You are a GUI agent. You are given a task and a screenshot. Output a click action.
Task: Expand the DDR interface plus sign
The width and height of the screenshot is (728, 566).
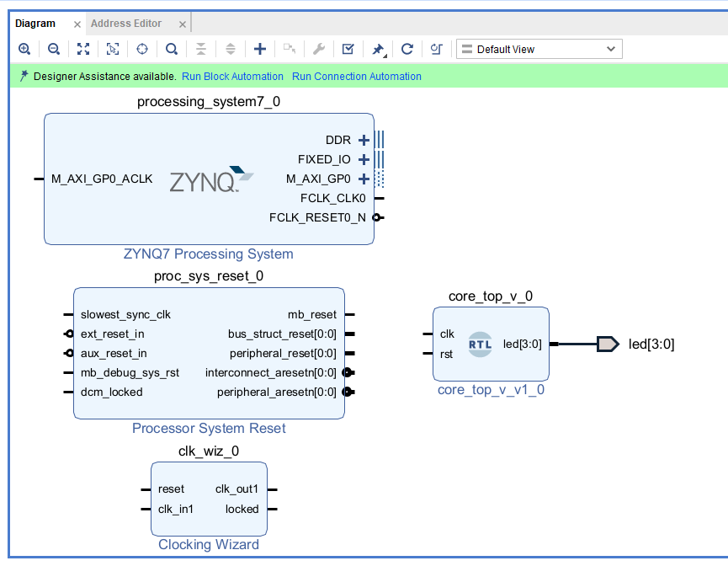pos(364,140)
